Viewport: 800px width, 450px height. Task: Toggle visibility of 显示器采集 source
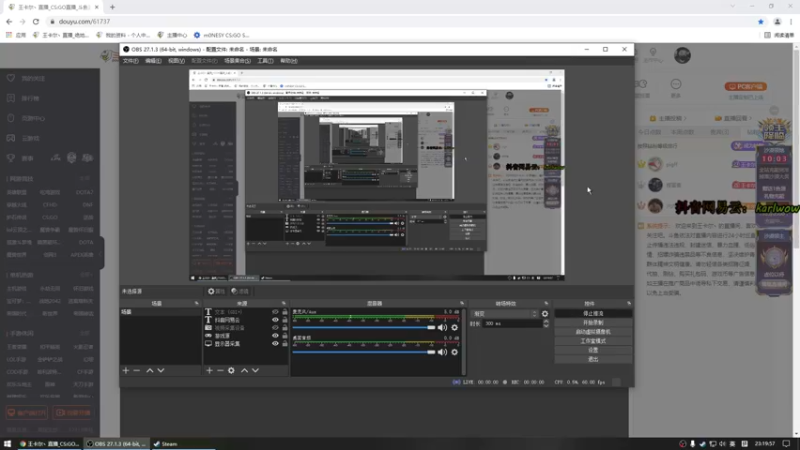point(276,344)
